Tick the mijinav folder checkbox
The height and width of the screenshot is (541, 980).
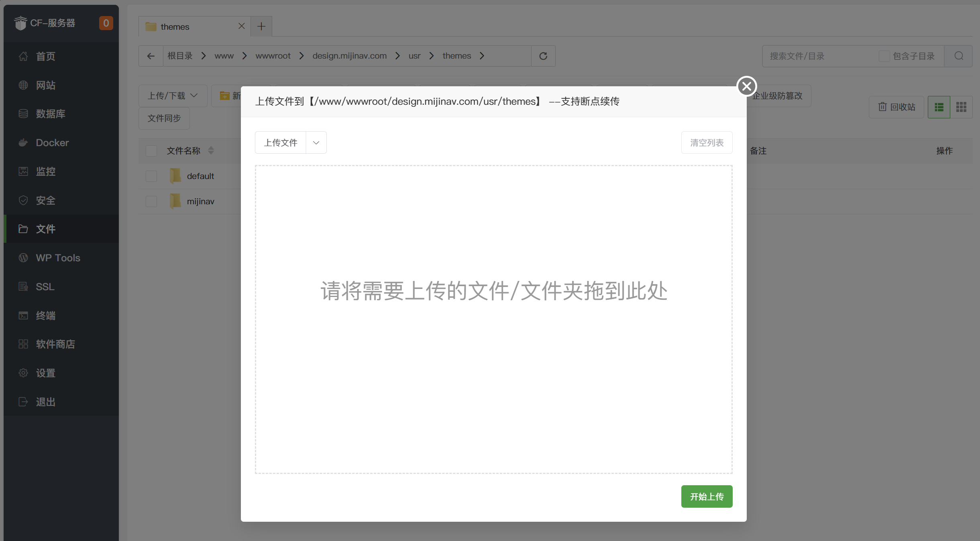pyautogui.click(x=151, y=201)
